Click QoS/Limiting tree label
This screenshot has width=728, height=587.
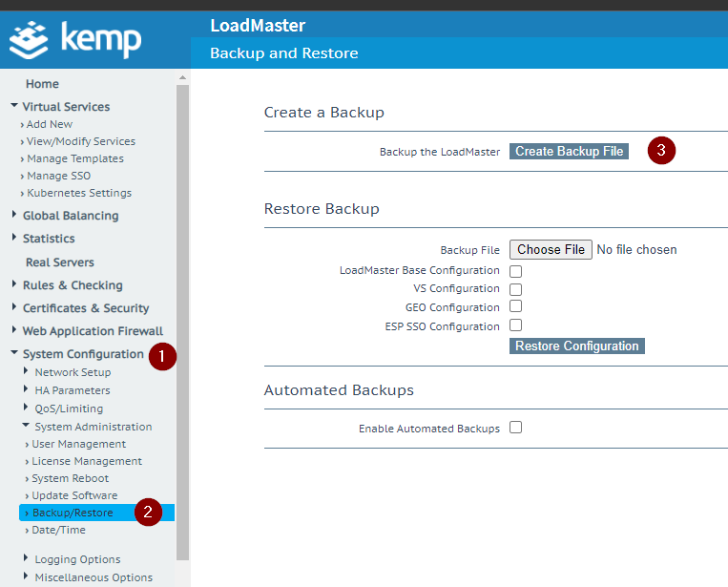[x=69, y=409]
